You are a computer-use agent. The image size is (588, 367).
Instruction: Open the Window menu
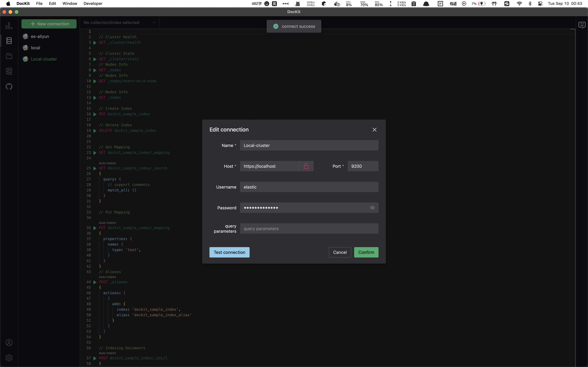point(70,3)
